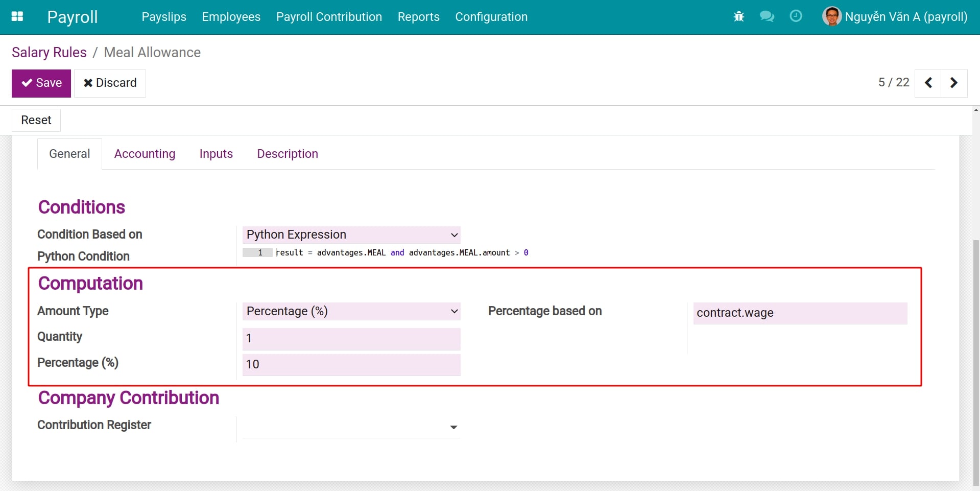The width and height of the screenshot is (980, 491).
Task: Open the Amount Type dropdown
Action: [351, 311]
